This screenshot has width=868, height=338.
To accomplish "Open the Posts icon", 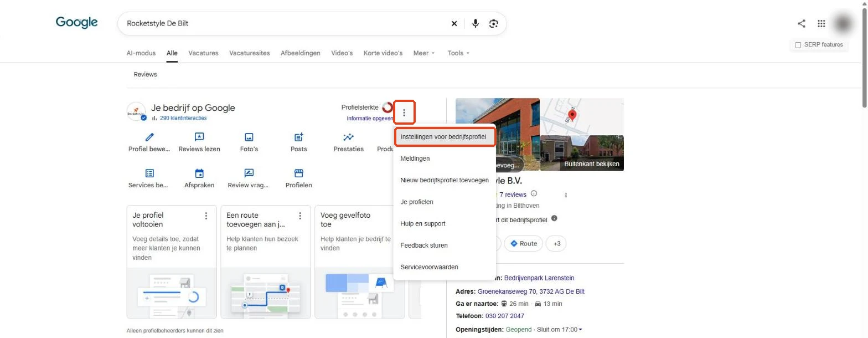I will coord(299,137).
